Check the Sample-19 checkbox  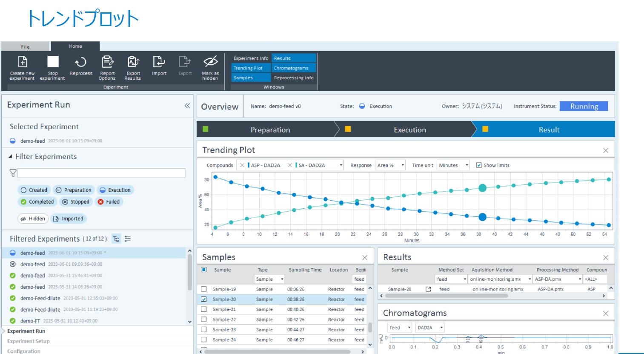203,289
